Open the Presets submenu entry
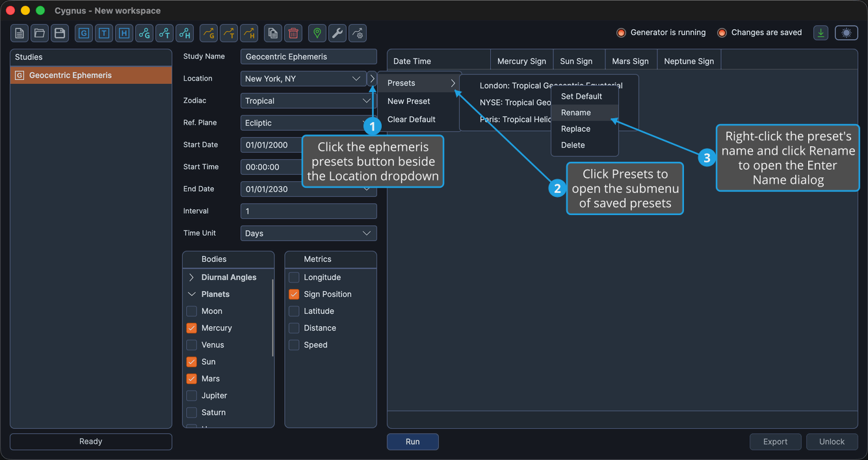868x460 pixels. [420, 83]
